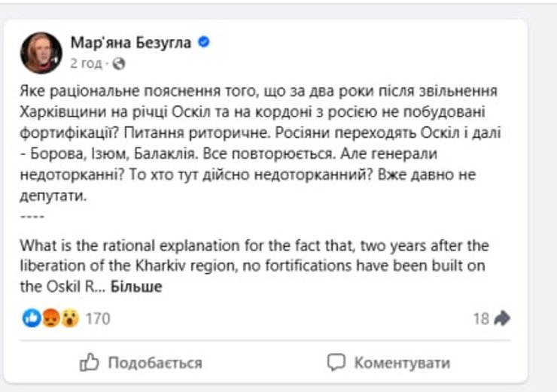The image size is (557, 392).
Task: Click the angry reaction emoji
Action: click(x=50, y=318)
